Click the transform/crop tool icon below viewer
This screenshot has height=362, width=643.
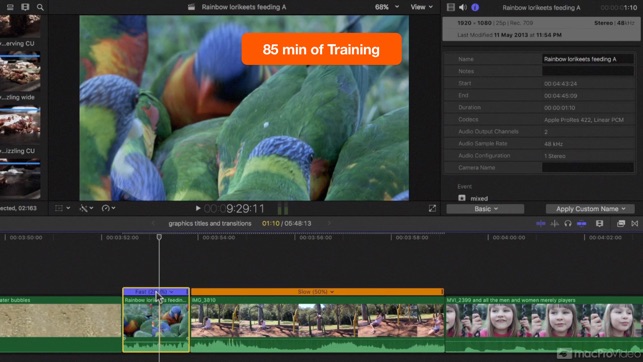point(59,208)
